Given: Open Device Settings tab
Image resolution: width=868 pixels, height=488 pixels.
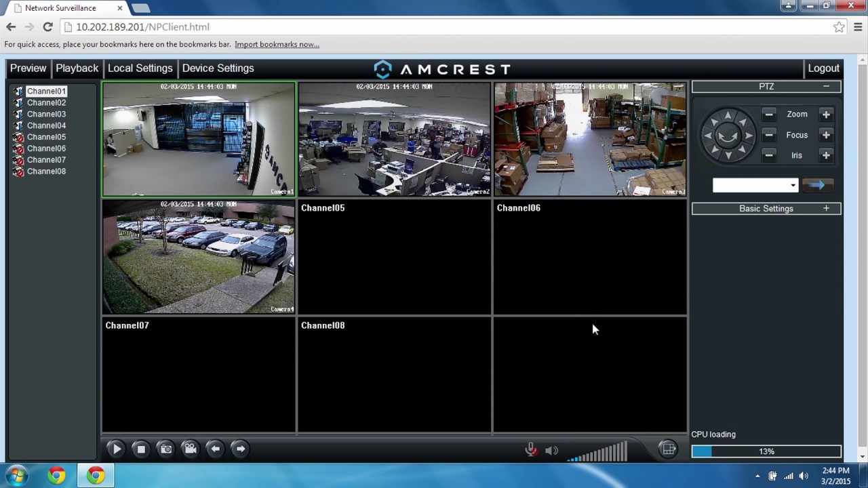Looking at the screenshot, I should 218,68.
